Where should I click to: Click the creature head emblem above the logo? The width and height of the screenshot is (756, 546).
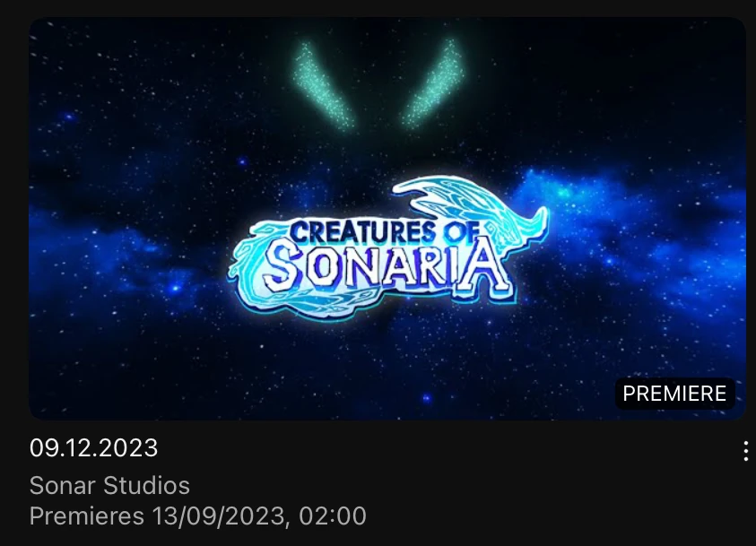tap(472, 203)
